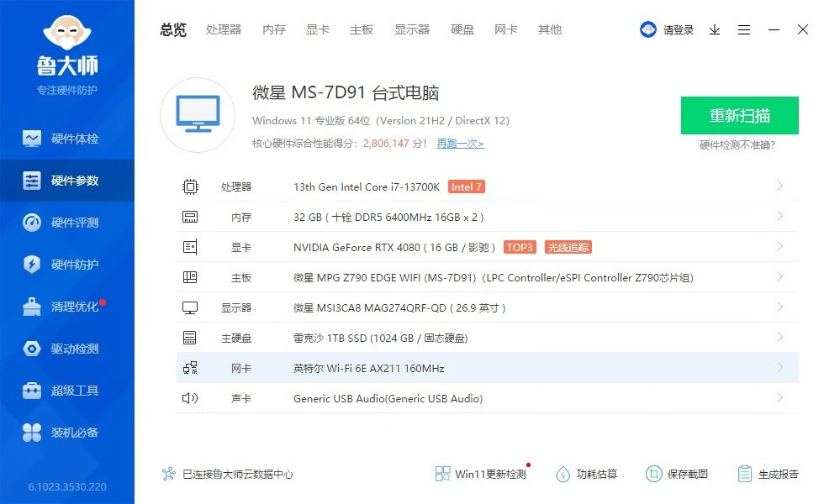Switch to the 显卡 tab
The height and width of the screenshot is (504, 824).
click(x=318, y=30)
